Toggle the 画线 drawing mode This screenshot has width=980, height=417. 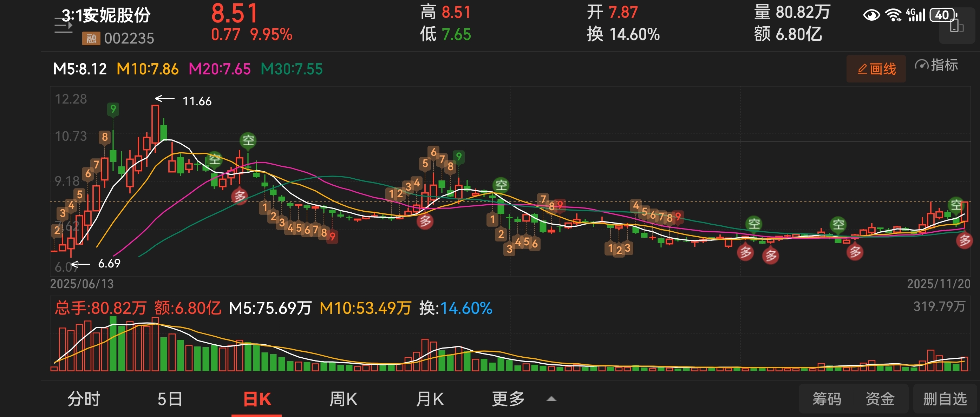pos(876,69)
